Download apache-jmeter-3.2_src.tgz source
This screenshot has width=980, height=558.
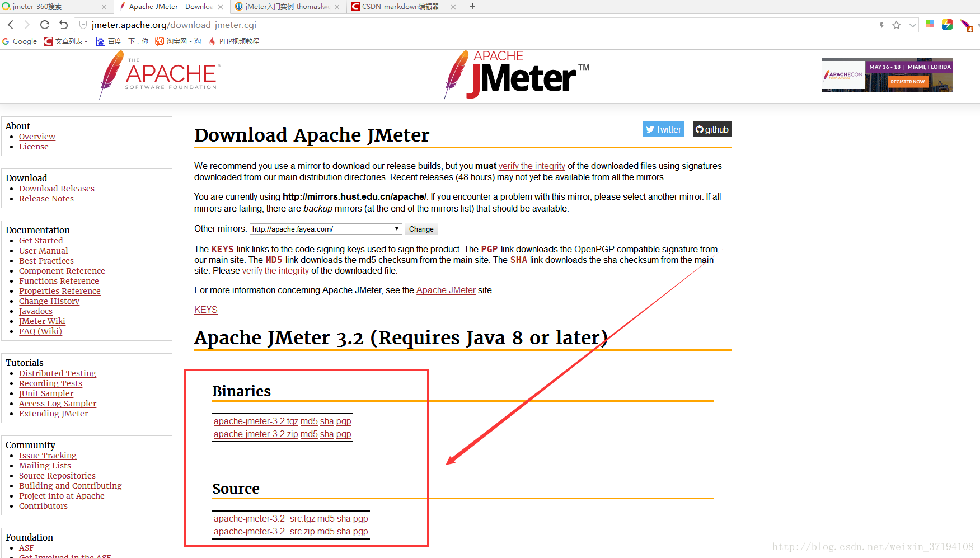pos(264,519)
